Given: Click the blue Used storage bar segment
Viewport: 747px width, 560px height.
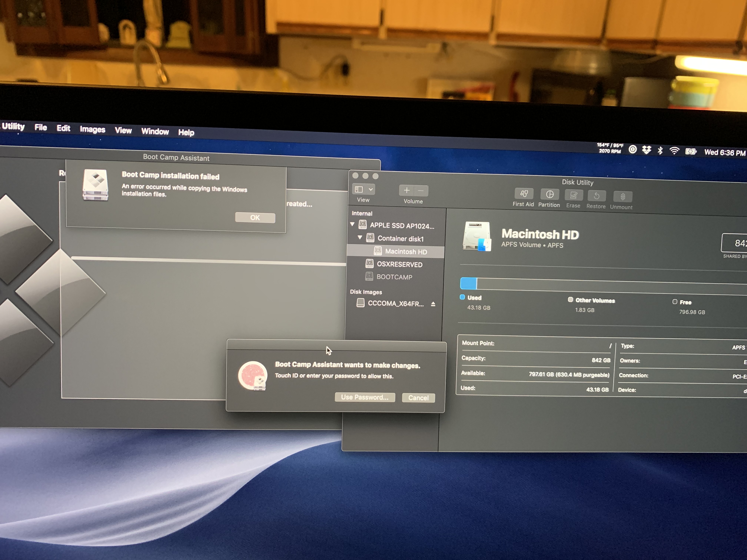Looking at the screenshot, I should pos(468,284).
